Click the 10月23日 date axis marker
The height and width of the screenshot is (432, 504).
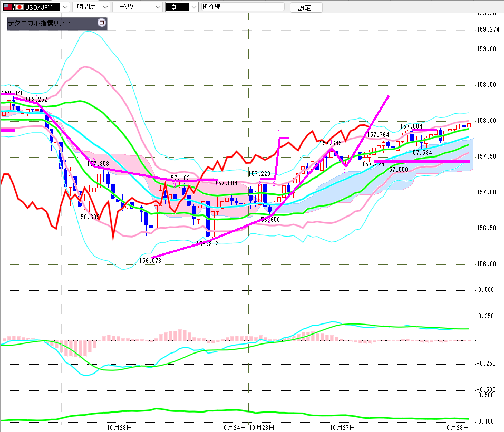pyautogui.click(x=119, y=427)
